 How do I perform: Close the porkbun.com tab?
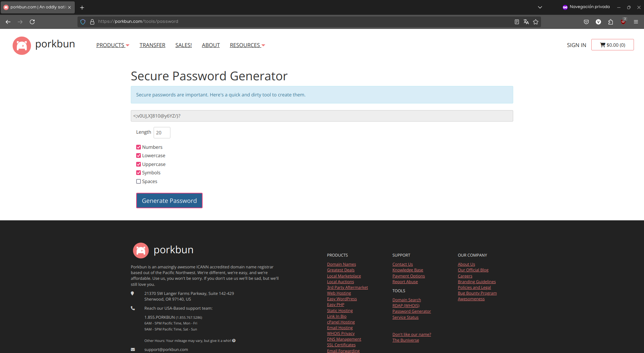coord(69,7)
